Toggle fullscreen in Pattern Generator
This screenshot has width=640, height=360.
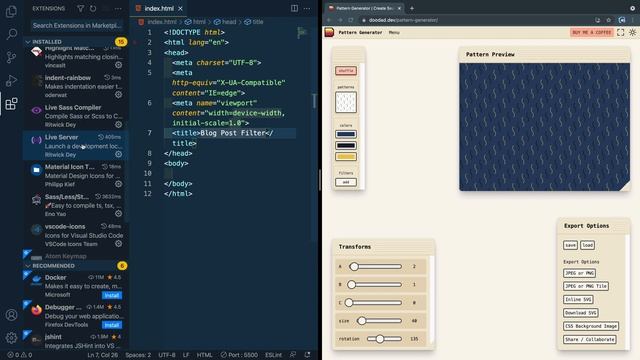tap(620, 32)
